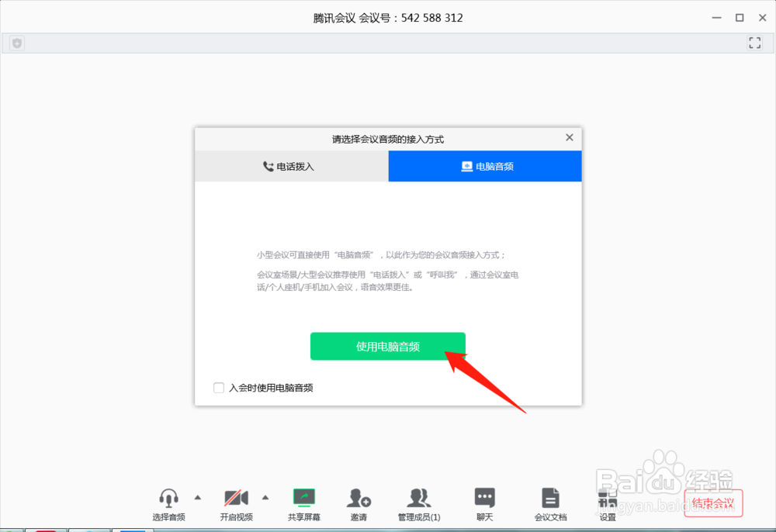Close the Tencent Meeting window
The image size is (776, 532).
point(763,18)
